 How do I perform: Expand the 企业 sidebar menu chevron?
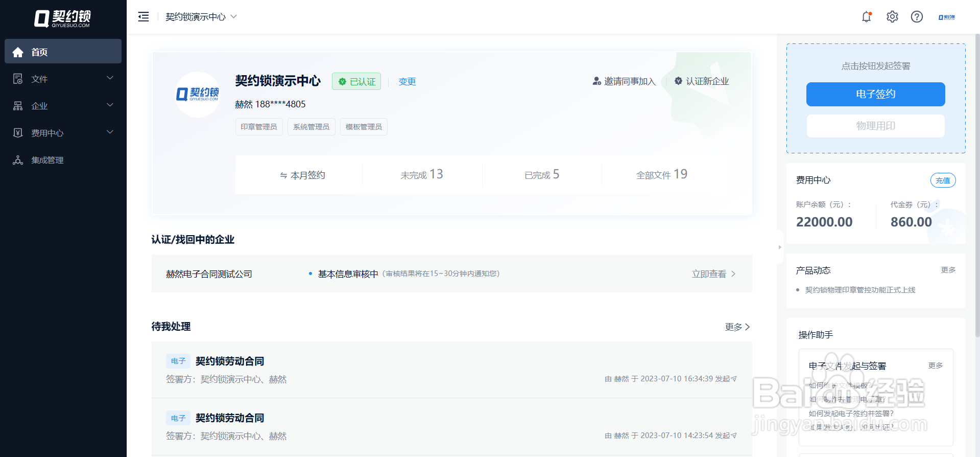[x=110, y=105]
